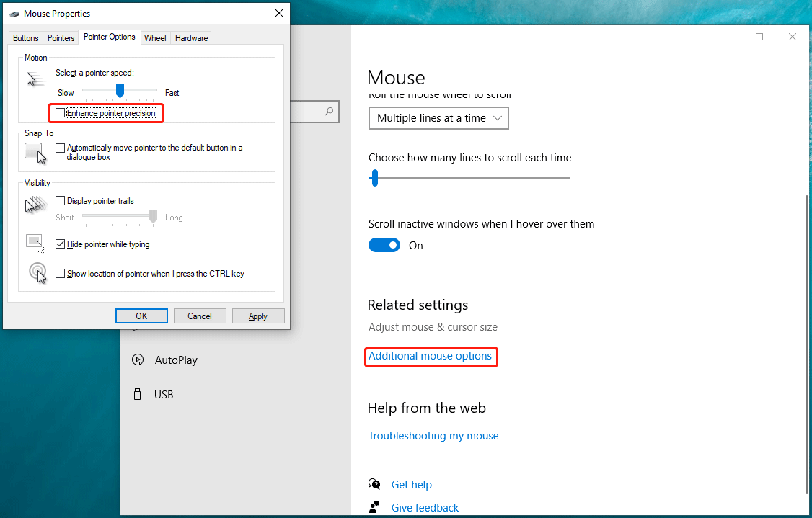
Task: Click the CTRL key pointer location icon
Action: [x=37, y=272]
